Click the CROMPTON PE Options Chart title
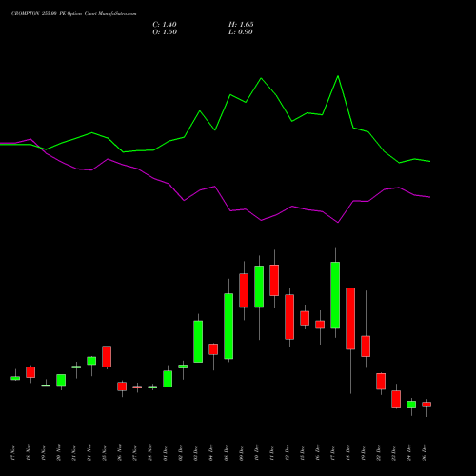This screenshot has width=476, height=476. (x=73, y=14)
